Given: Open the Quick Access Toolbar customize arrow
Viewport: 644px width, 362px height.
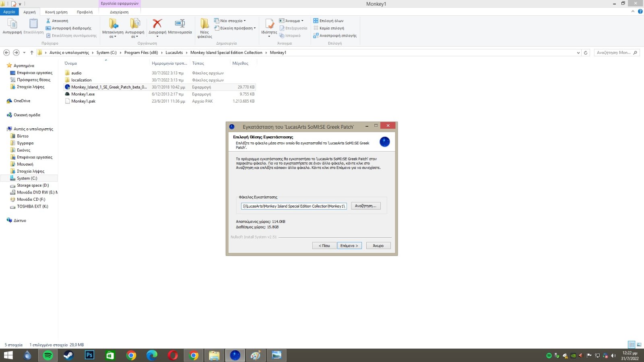Looking at the screenshot, I should [20, 4].
